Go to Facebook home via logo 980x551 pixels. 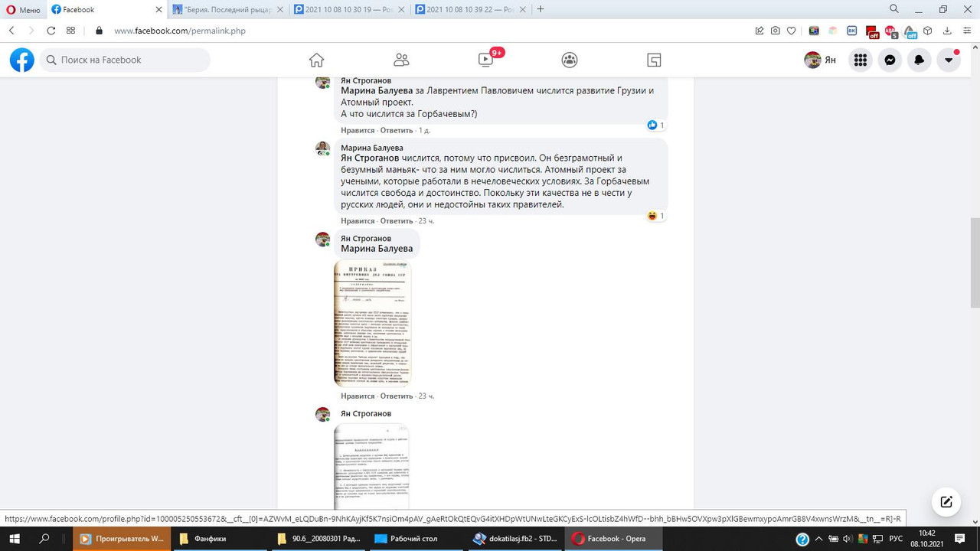pos(21,60)
